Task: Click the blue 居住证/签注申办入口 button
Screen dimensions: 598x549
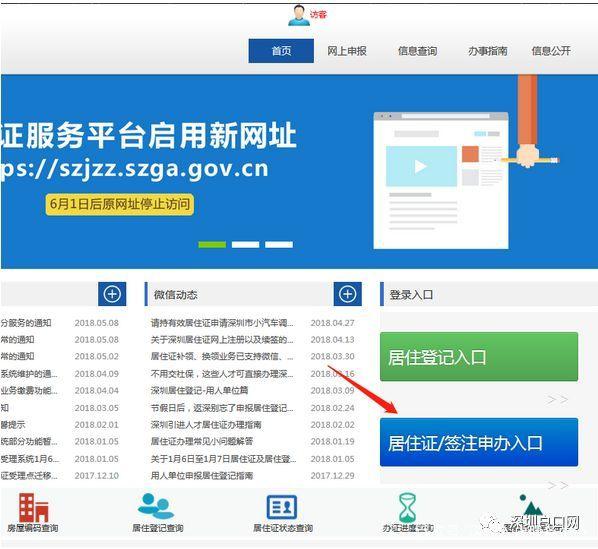Action: click(479, 442)
